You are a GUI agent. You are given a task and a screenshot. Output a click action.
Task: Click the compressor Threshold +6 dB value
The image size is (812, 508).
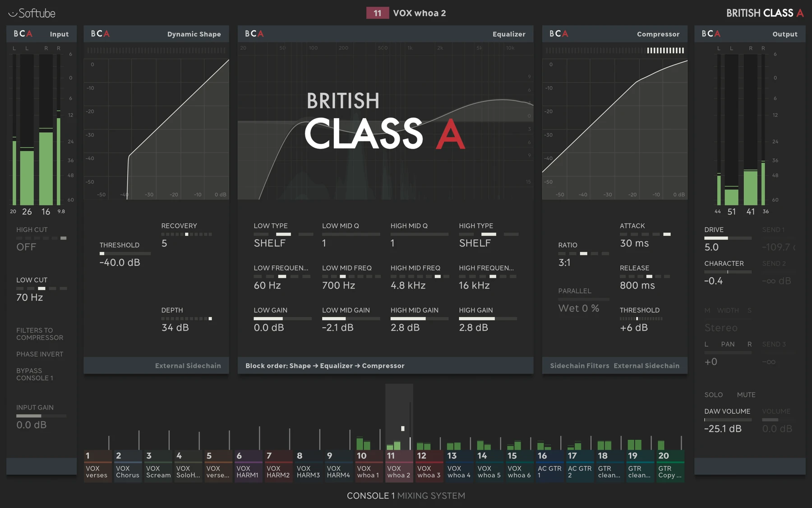(634, 328)
